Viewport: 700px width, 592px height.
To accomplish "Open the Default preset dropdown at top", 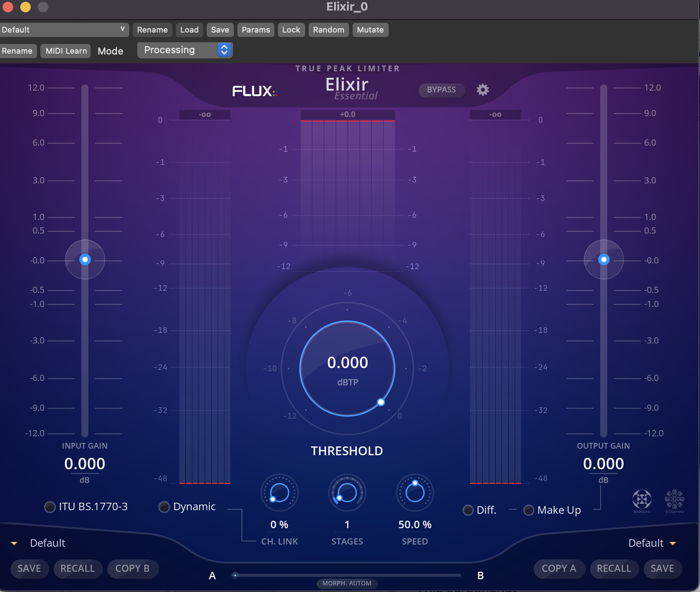I will pyautogui.click(x=64, y=30).
